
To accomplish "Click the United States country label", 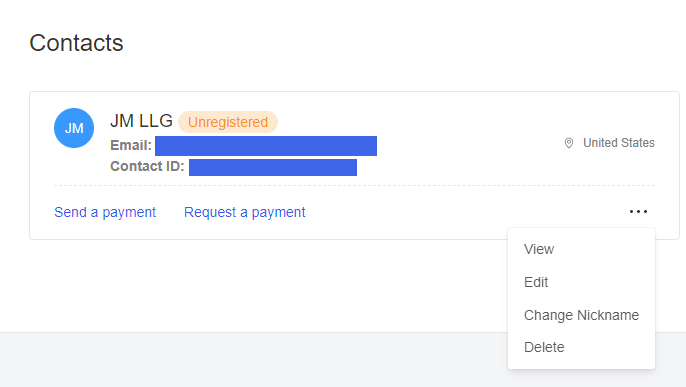I will coord(619,143).
